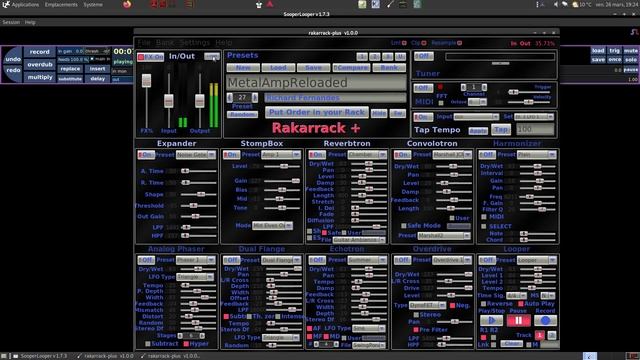Open Tap Tempo Input dropdown
Viewport: 640px width, 360px height.
coord(476,117)
